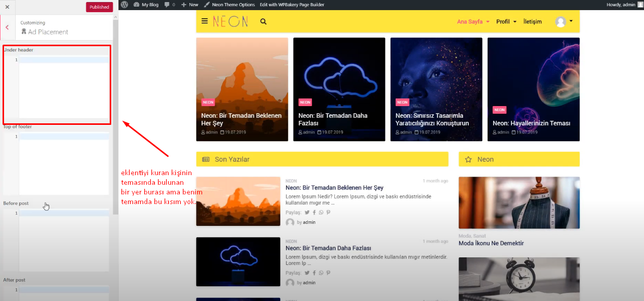Share 'Daha Fazlası' list post on WhatsApp
The height and width of the screenshot is (301, 644).
321,273
